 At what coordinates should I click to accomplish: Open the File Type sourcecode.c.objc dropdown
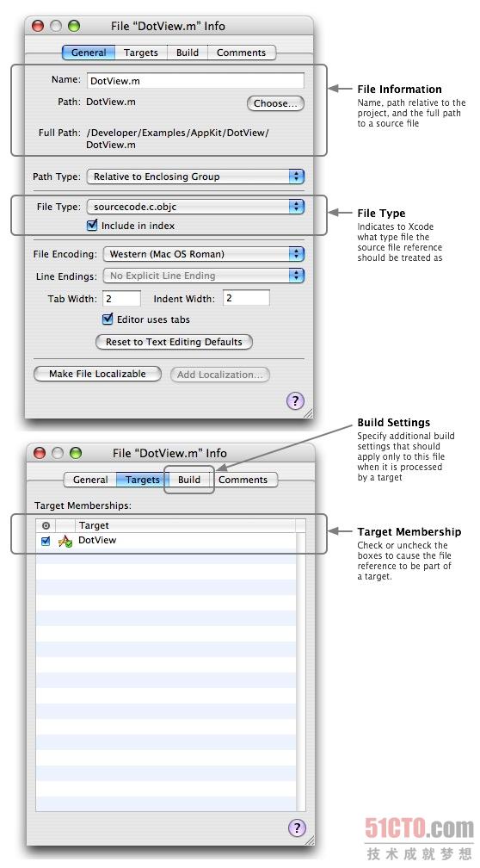[196, 207]
